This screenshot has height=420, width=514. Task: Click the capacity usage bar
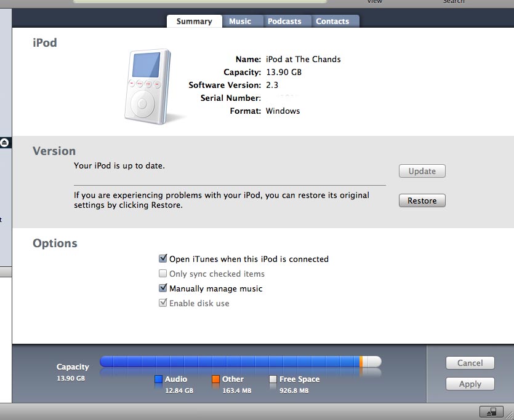point(240,362)
